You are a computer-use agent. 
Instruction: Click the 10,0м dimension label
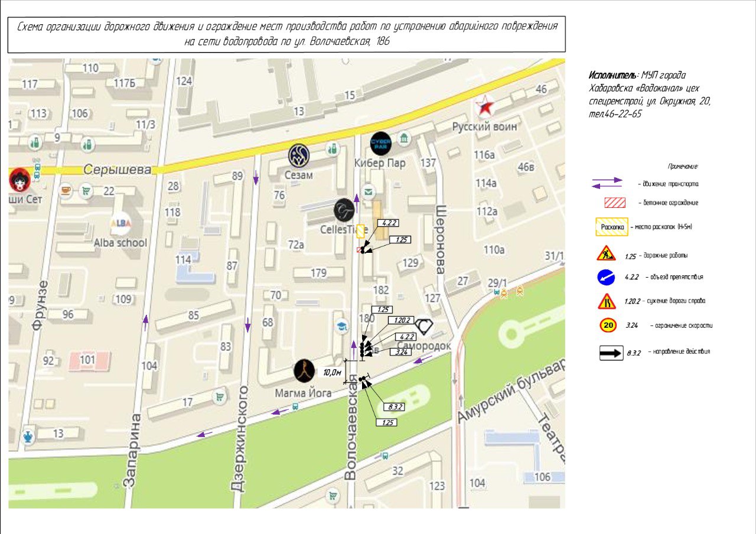coord(332,373)
